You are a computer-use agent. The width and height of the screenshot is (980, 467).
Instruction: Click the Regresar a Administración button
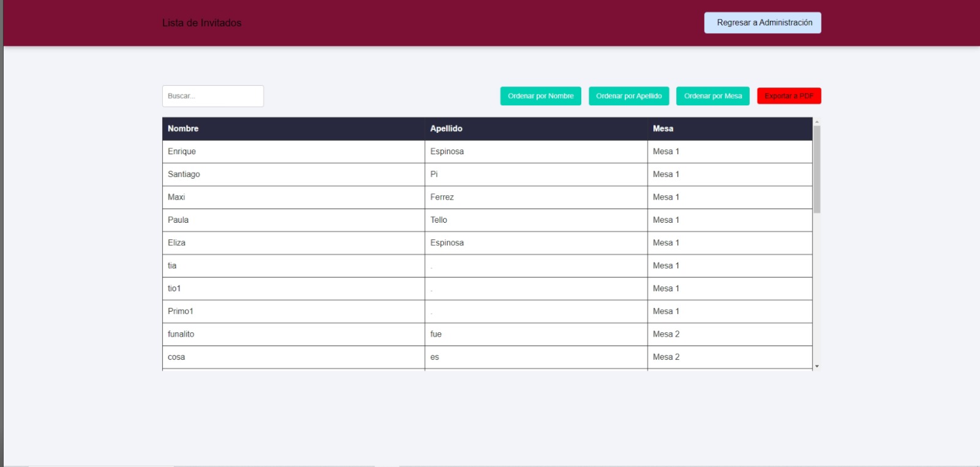(x=762, y=23)
